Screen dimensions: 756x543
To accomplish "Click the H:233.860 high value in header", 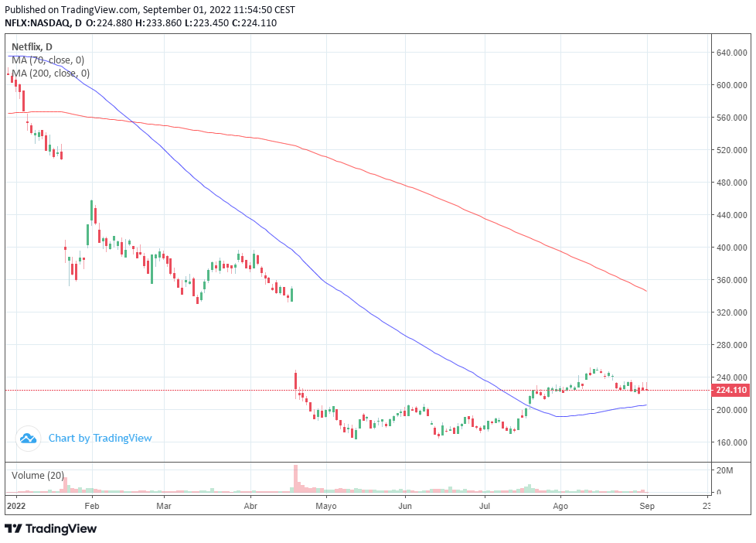I will pos(158,23).
